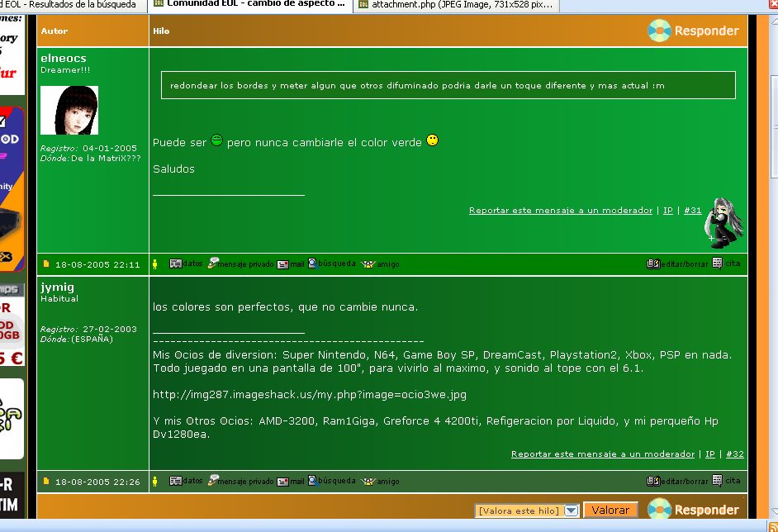Click the Responder button at the bottom

pyautogui.click(x=693, y=510)
